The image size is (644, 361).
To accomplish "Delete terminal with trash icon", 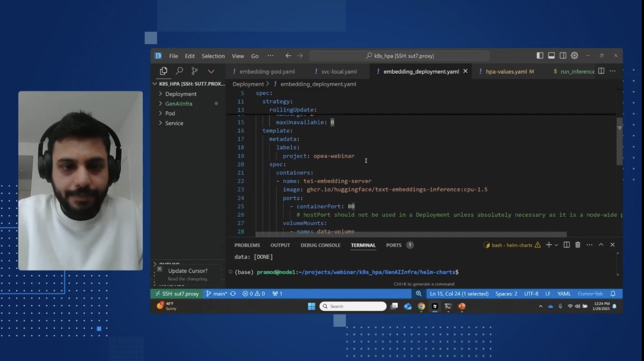I will click(x=578, y=245).
